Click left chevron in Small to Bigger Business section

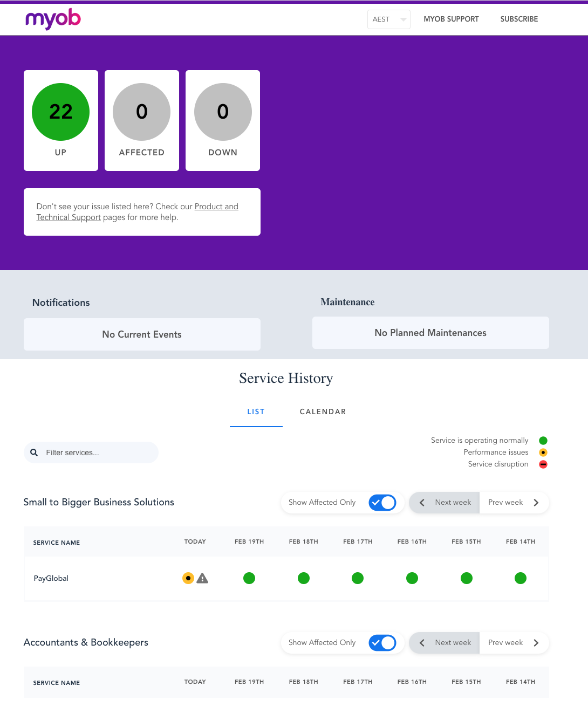click(422, 503)
